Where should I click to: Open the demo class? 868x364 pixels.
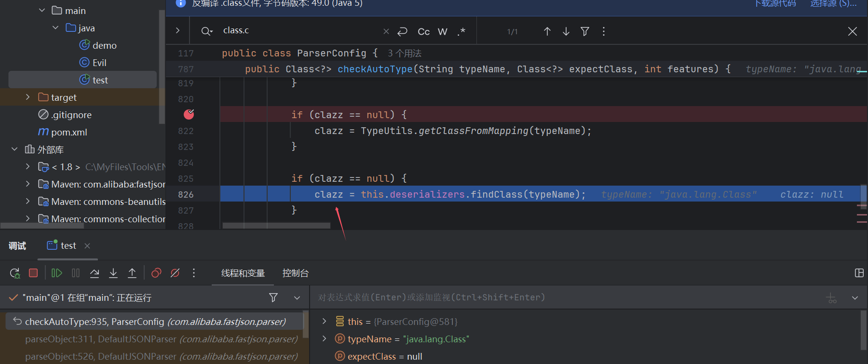coord(98,45)
